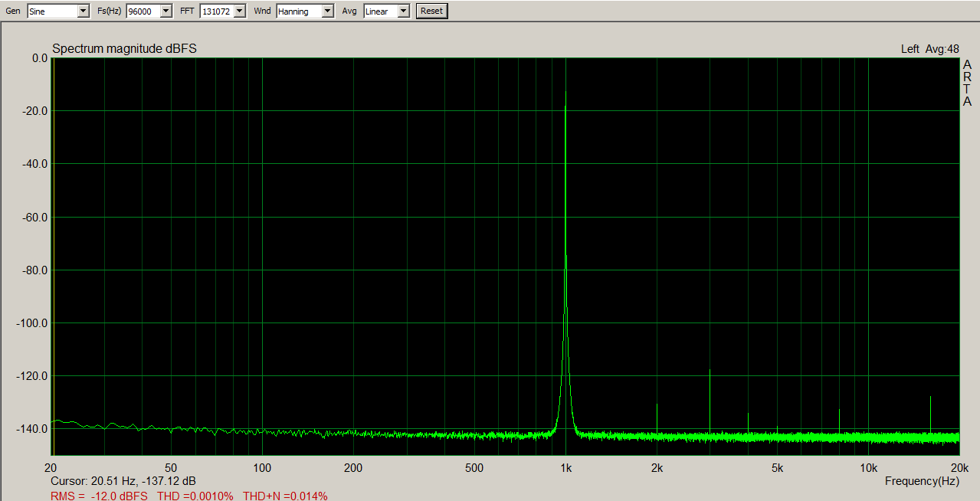
Task: Click the 3k harmonic spike in spectrum
Action: (x=710, y=402)
